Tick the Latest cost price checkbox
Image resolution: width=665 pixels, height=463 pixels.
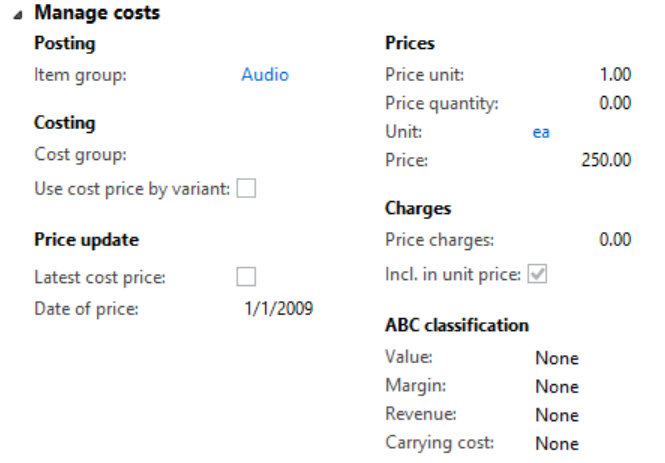pos(246,277)
